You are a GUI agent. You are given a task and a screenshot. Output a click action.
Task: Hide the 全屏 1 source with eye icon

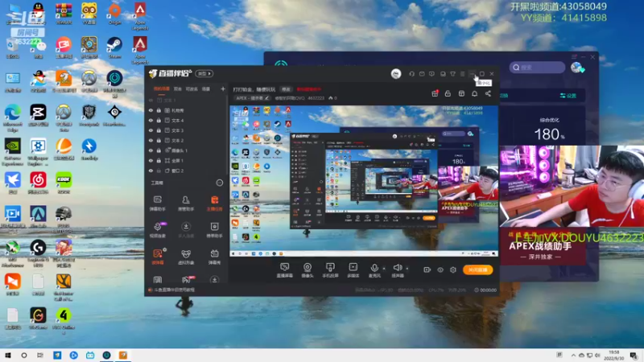click(x=151, y=160)
